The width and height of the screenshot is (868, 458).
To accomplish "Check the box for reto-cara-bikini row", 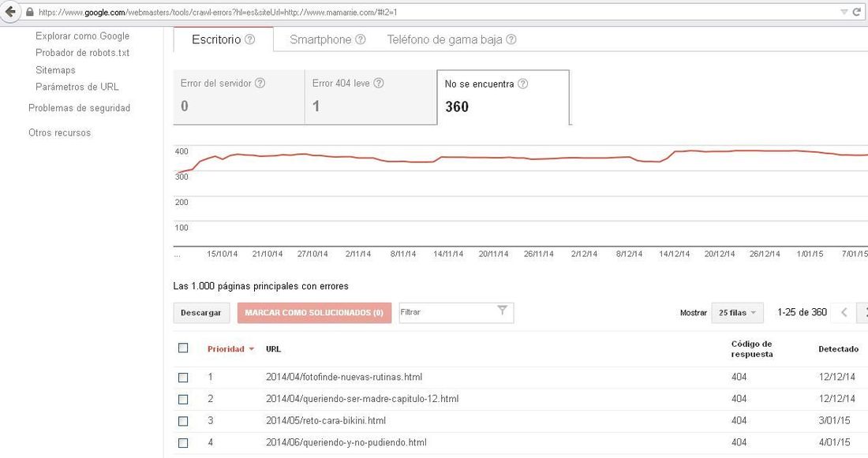I will [183, 421].
